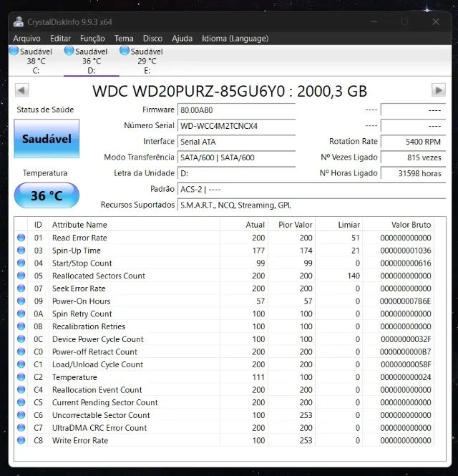Click the Saudável health status button
458x476 pixels.
(47, 139)
